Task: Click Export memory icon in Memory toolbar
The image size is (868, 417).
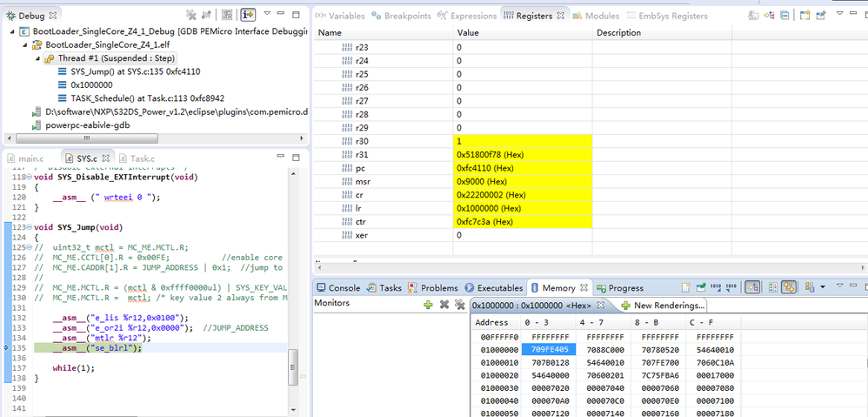Action: point(731,287)
